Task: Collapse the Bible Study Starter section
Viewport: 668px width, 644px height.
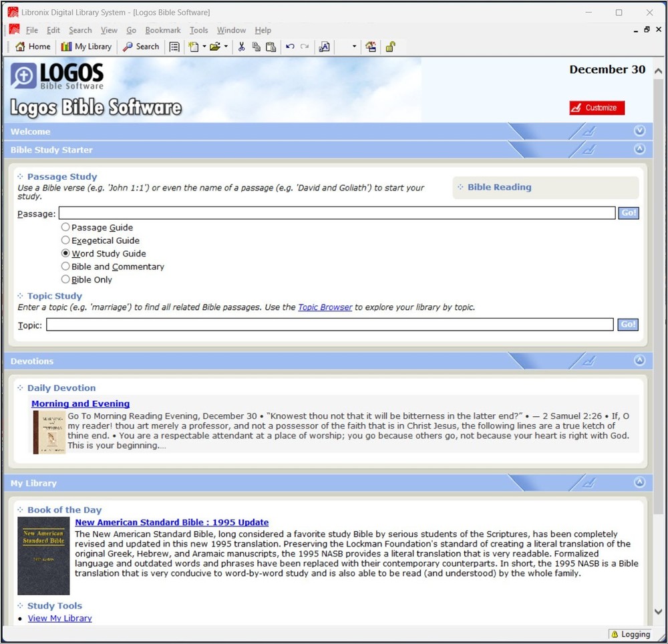Action: (x=639, y=149)
